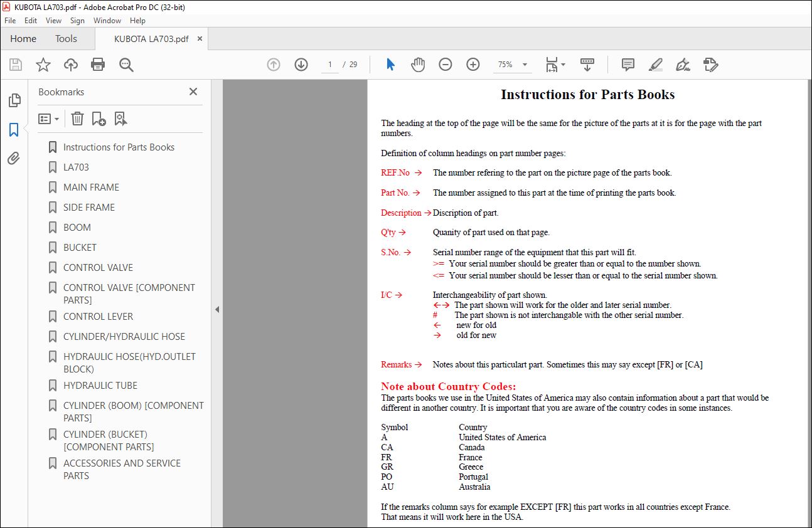Open the View menu
812x528 pixels.
pos(54,21)
